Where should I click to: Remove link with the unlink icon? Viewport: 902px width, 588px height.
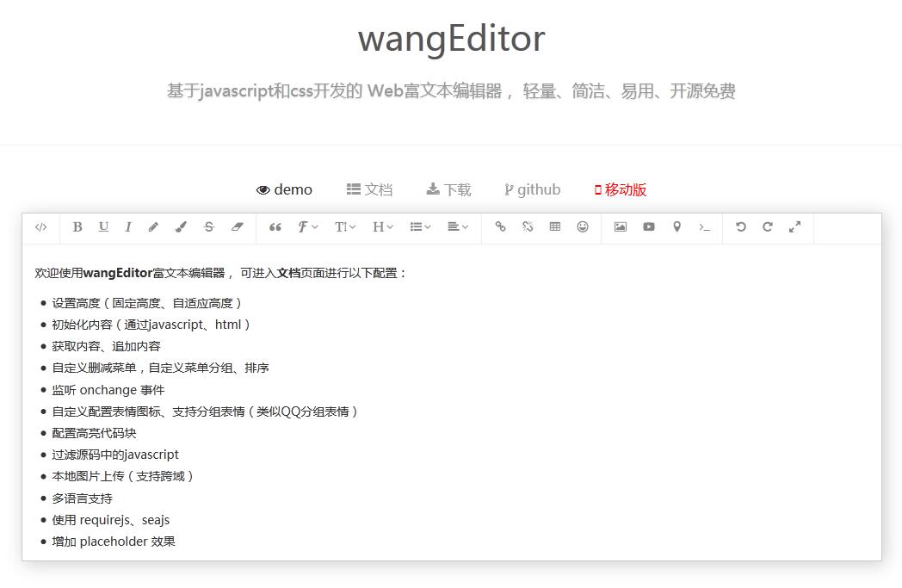[528, 227]
